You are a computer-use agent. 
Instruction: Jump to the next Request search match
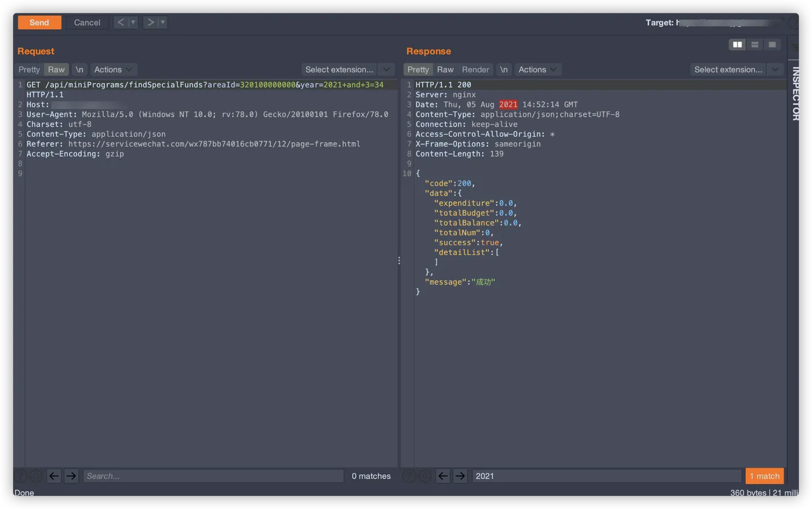coord(71,476)
